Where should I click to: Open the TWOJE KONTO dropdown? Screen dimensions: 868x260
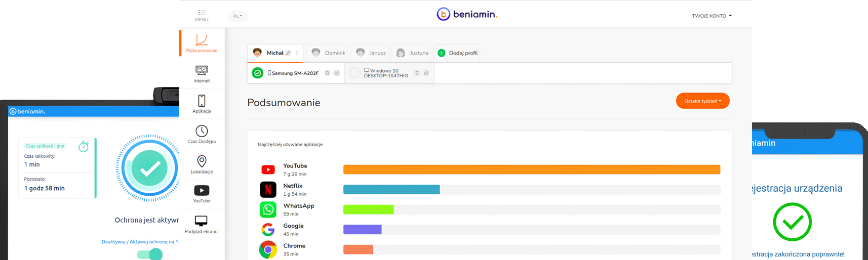(x=712, y=16)
